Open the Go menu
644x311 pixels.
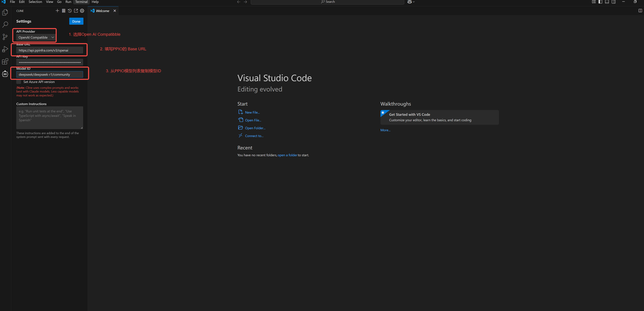coord(59,2)
